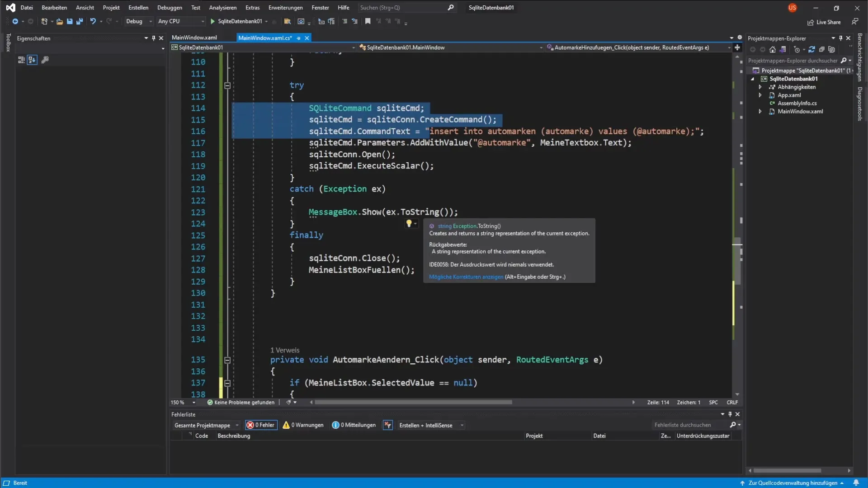Click the 1 Verweis code lens link
Screen dimensions: 868x488
285,350
